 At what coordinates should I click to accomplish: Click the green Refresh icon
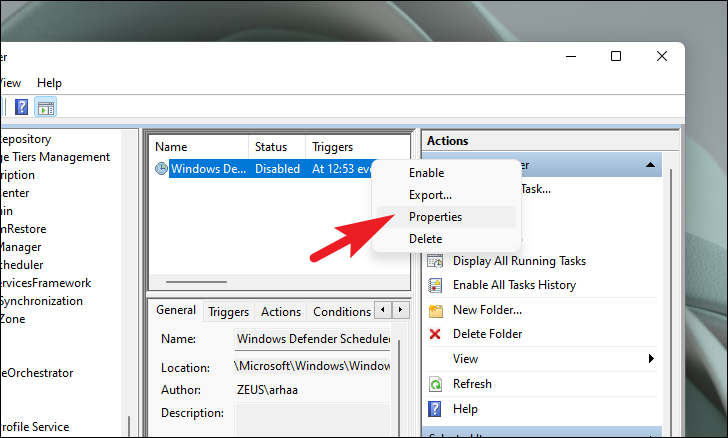[x=436, y=384]
